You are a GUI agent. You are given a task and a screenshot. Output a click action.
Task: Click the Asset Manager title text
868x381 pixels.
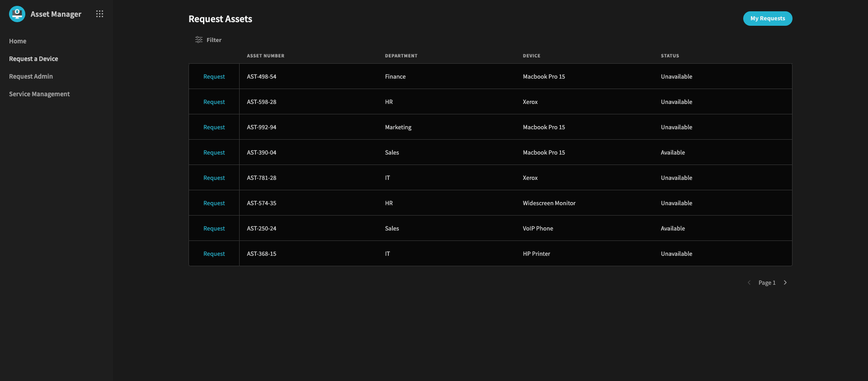pos(56,14)
